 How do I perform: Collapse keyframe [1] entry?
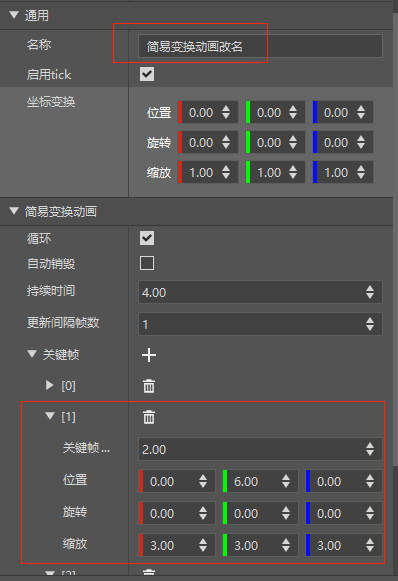pyautogui.click(x=50, y=416)
